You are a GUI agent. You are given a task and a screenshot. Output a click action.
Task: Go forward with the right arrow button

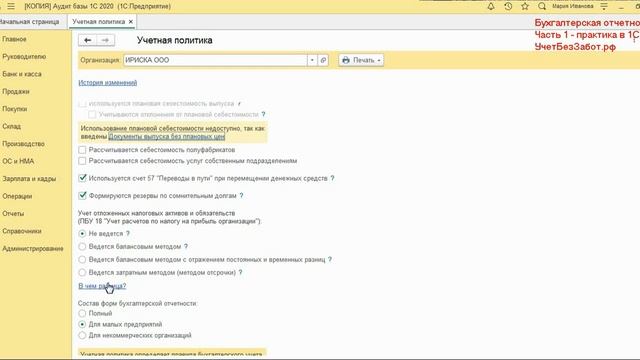(105, 40)
